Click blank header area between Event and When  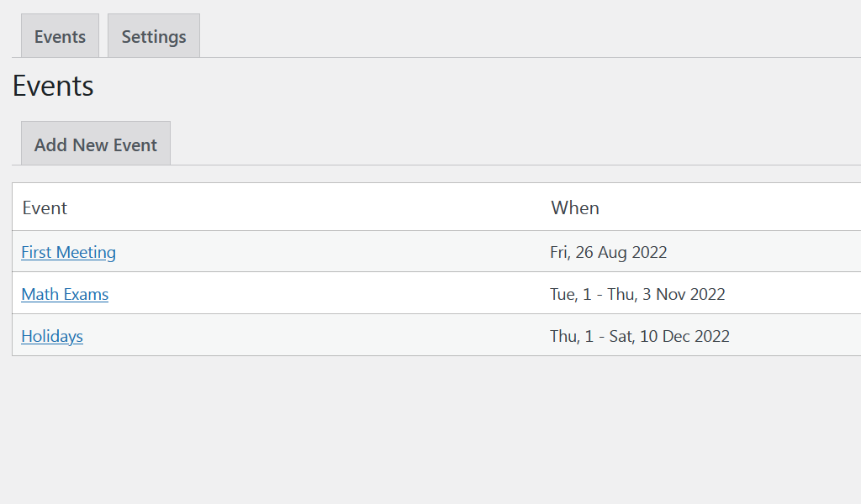pyautogui.click(x=308, y=207)
